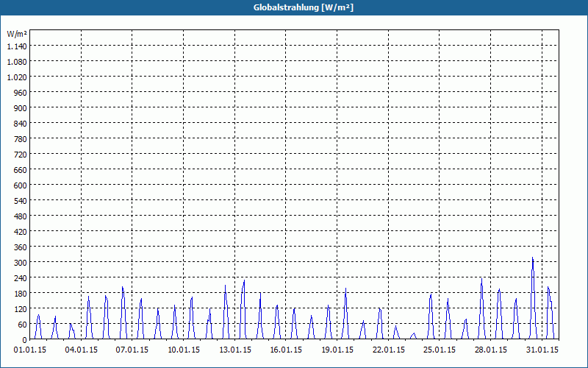588x368 pixels.
Task: Click the 1.140 y-axis value
Action: point(17,46)
